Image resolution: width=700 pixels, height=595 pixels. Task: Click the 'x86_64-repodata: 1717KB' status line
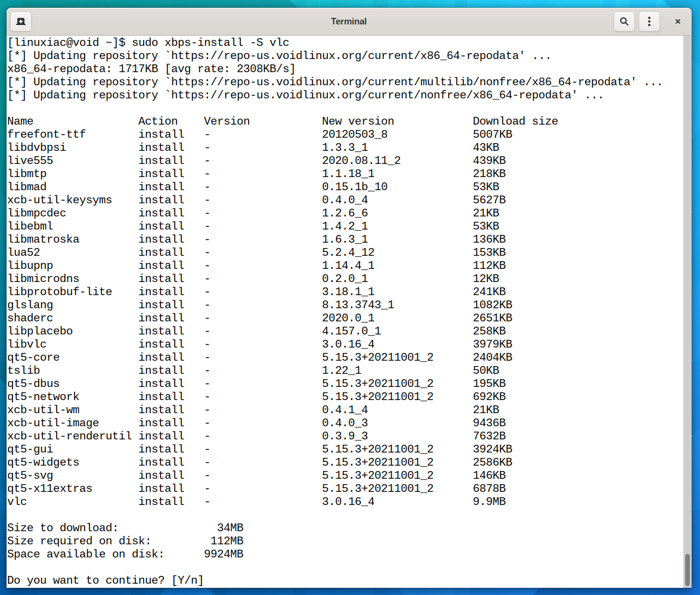point(151,69)
